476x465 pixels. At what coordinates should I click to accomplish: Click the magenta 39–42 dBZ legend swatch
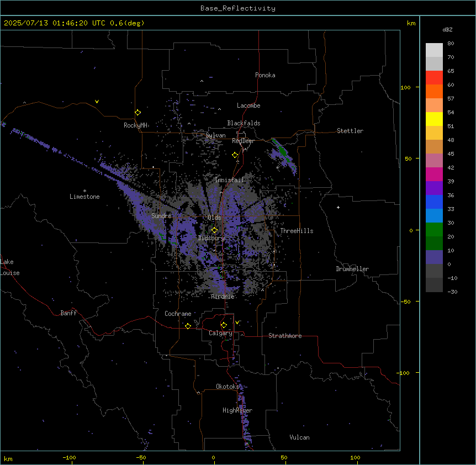[x=434, y=174]
